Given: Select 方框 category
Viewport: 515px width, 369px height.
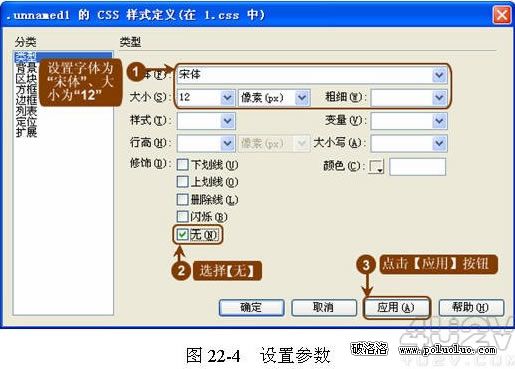Looking at the screenshot, I should (26, 89).
